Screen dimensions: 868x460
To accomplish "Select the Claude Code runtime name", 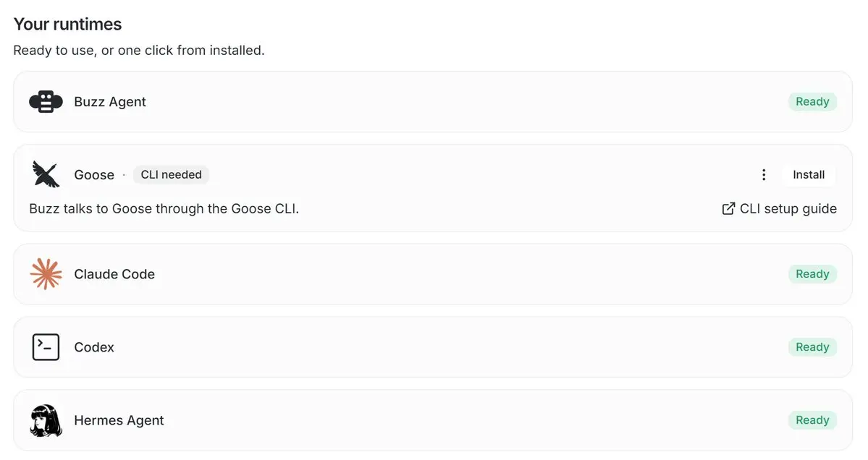I will (114, 274).
